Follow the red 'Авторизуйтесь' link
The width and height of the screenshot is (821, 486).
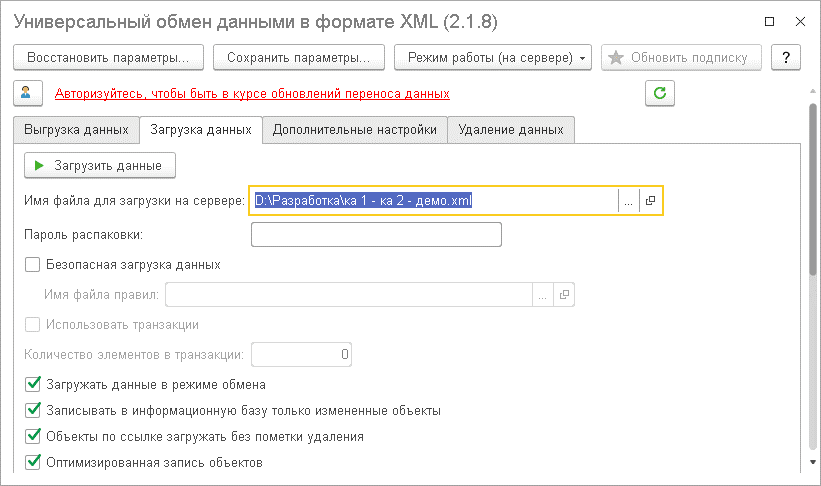point(252,94)
